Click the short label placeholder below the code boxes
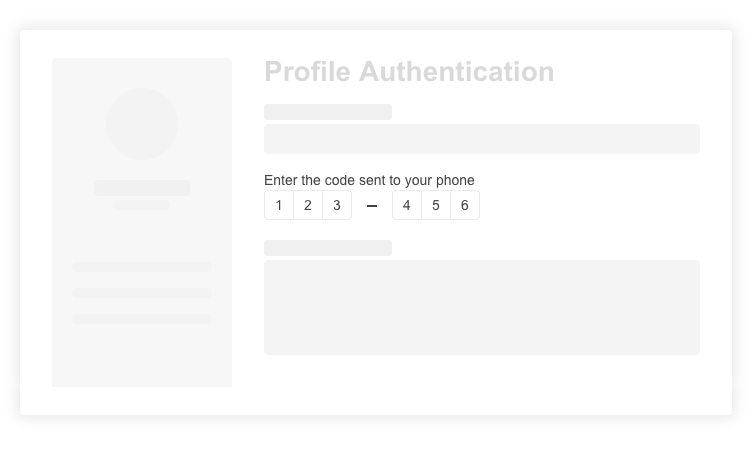This screenshot has width=752, height=475. pyautogui.click(x=328, y=248)
